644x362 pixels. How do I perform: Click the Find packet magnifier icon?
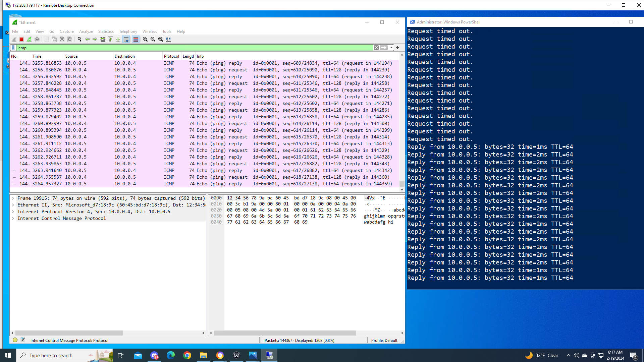pos(79,39)
